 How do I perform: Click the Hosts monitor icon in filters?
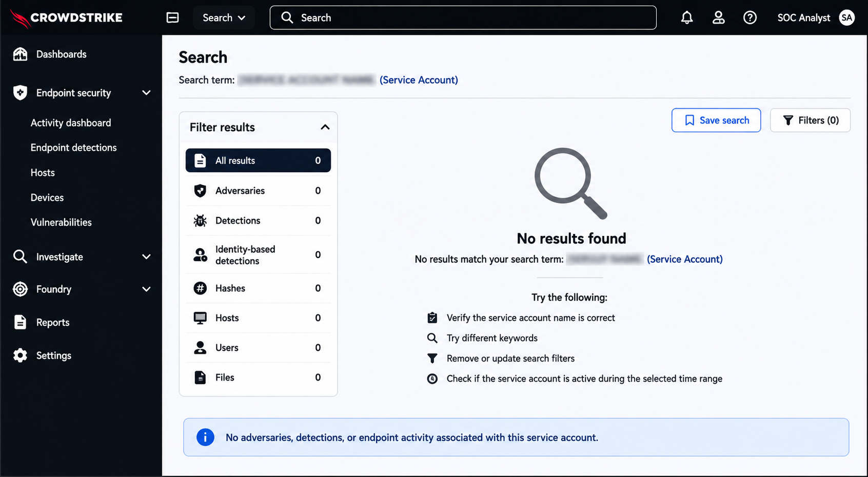pos(200,318)
